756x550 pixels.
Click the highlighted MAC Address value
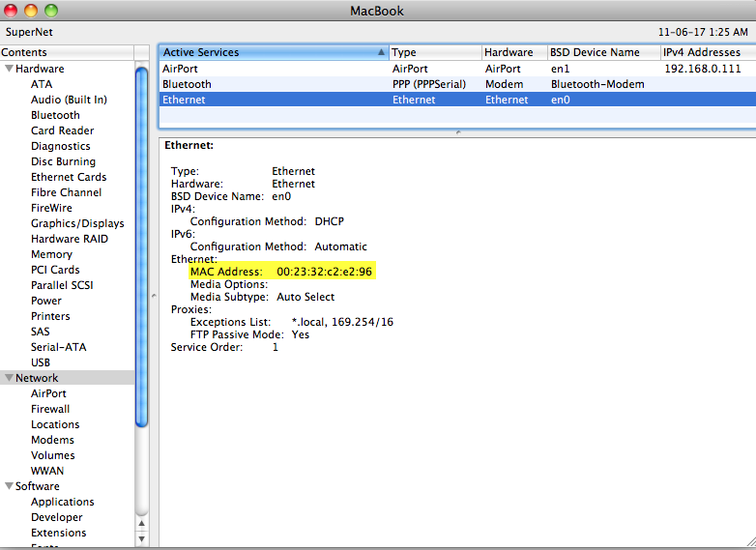tap(324, 272)
